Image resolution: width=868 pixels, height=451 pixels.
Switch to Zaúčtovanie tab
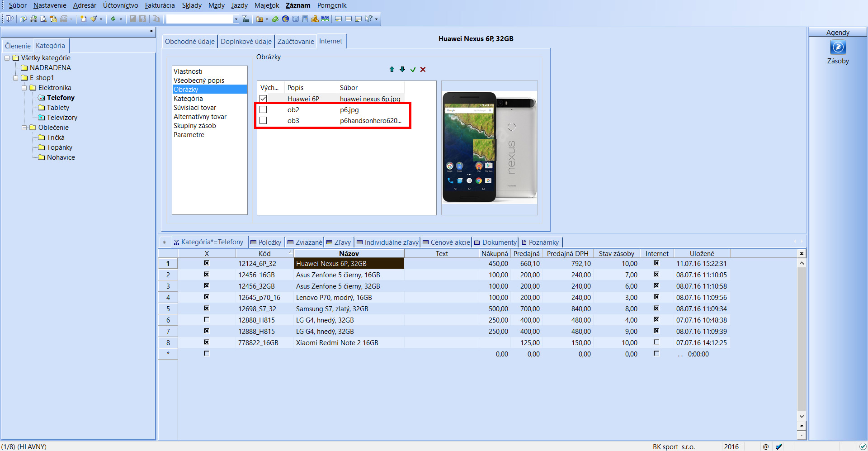coord(296,41)
